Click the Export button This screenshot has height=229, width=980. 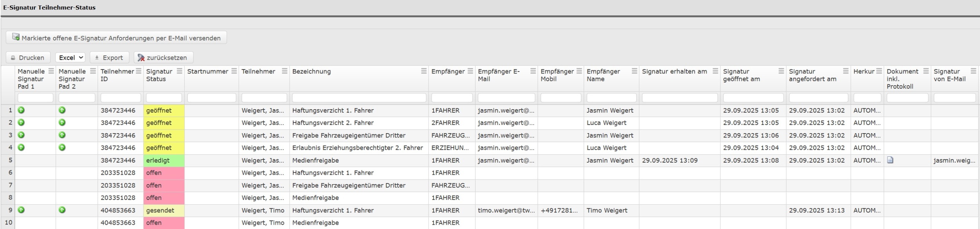[x=109, y=58]
